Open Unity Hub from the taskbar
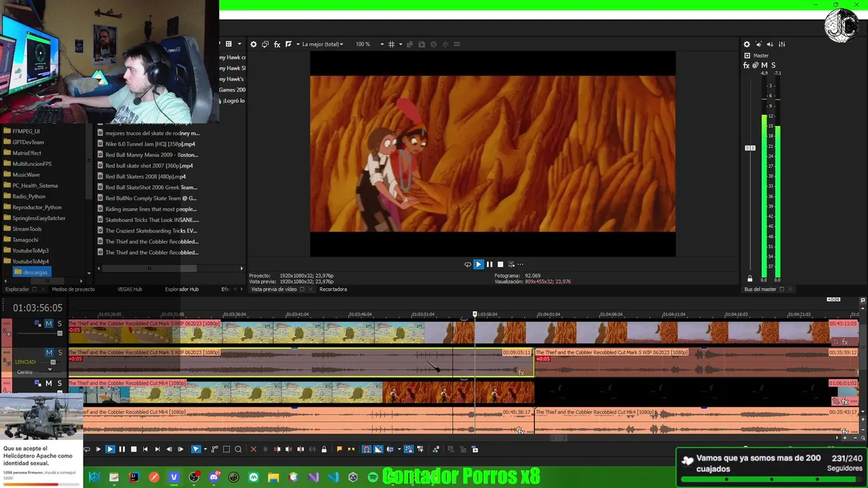The image size is (868, 488). 353,477
